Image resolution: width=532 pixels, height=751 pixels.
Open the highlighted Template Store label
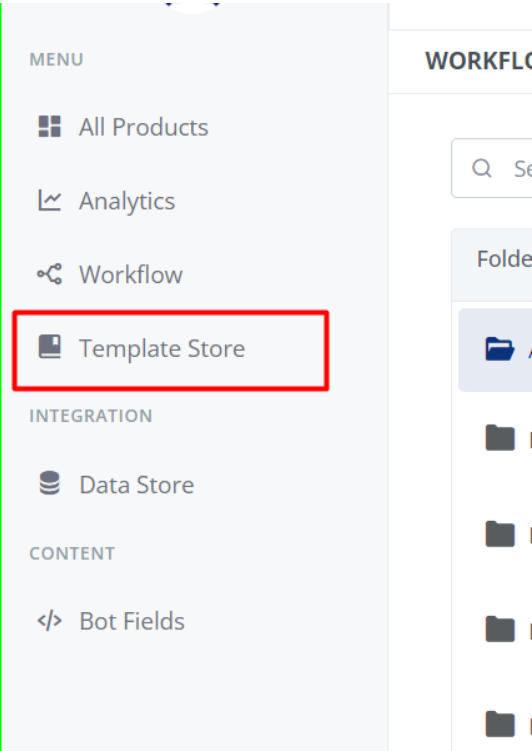[x=162, y=348]
